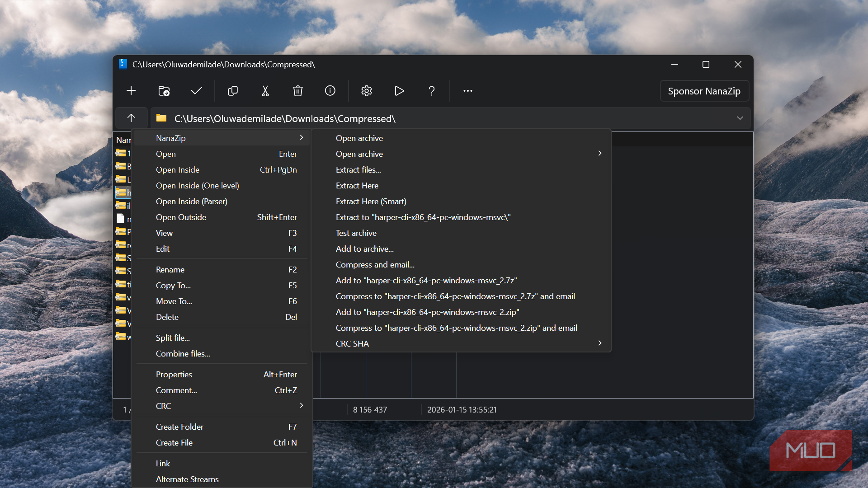The height and width of the screenshot is (488, 868).
Task: Select Test archive menu entry
Action: [x=461, y=233]
